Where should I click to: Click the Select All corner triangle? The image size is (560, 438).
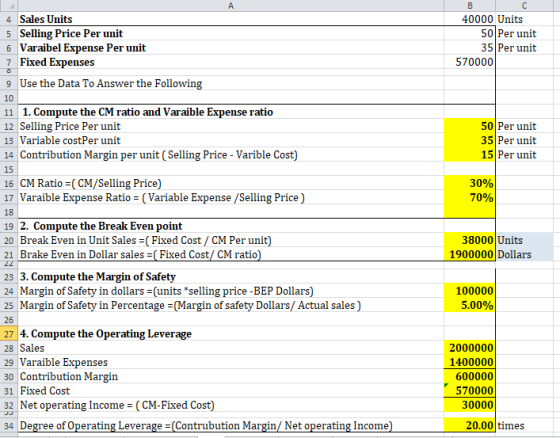[x=12, y=6]
